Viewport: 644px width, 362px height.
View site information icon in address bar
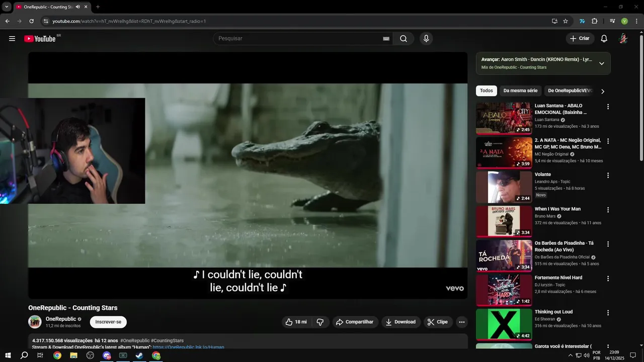coord(45,21)
